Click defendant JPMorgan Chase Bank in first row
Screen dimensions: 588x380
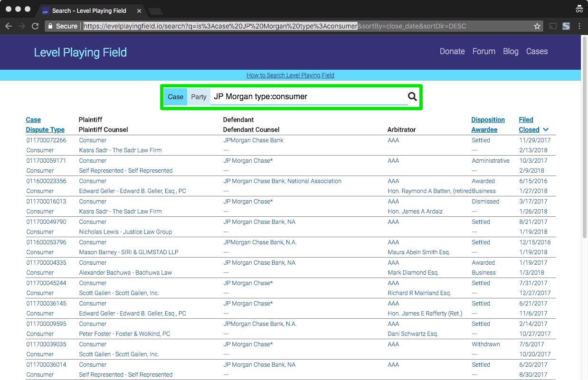point(254,140)
